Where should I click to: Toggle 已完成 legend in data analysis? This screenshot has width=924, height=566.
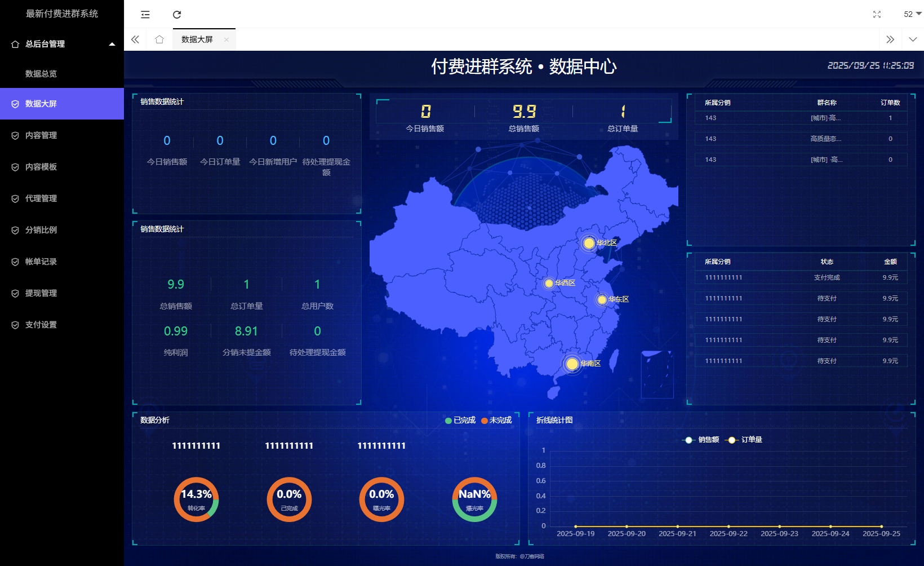460,421
